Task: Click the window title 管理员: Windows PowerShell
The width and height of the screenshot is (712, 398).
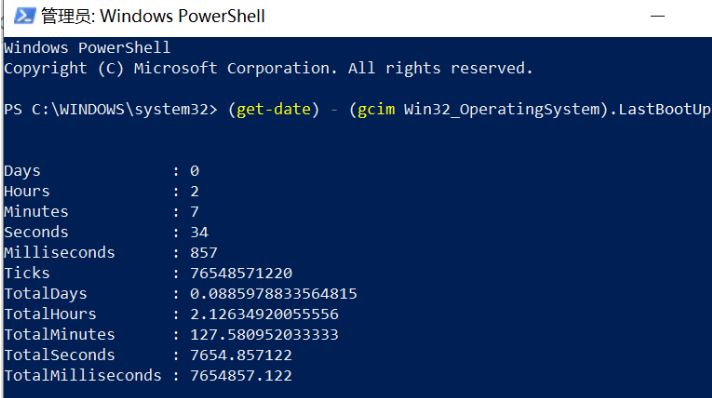Action: coord(153,16)
